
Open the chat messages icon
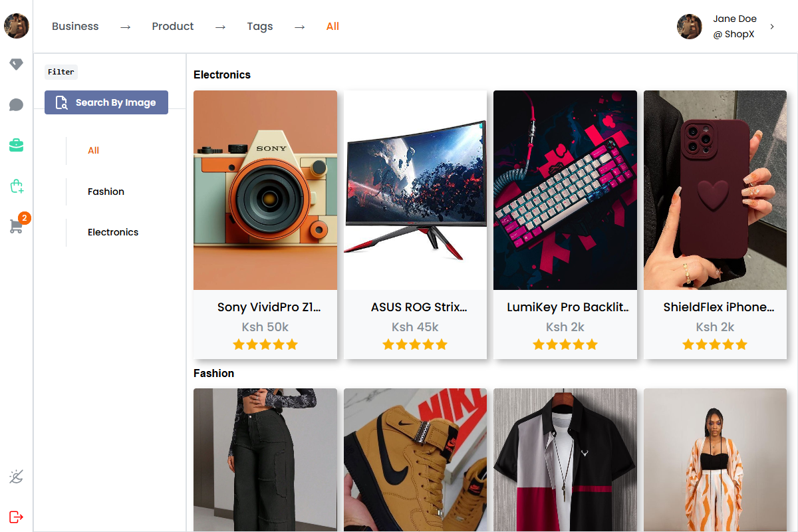tap(16, 105)
